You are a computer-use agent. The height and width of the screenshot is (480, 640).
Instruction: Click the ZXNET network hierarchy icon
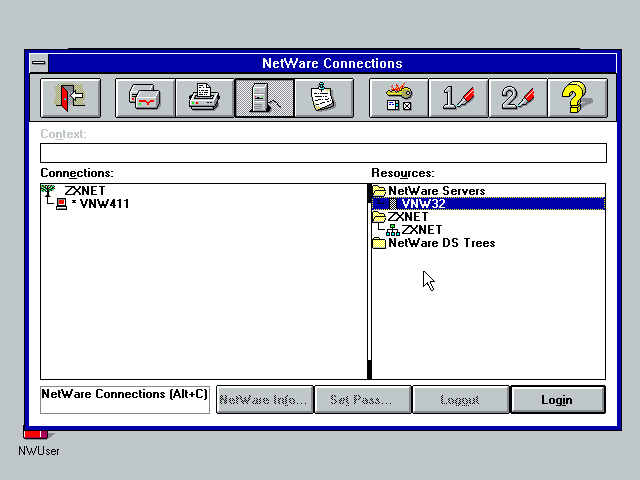[x=393, y=230]
